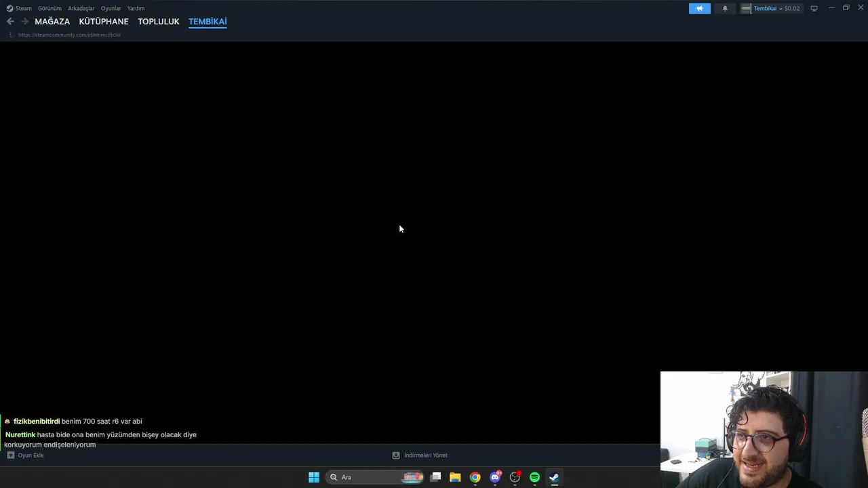868x488 pixels.
Task: Open the Steam menu
Action: pyautogui.click(x=24, y=8)
